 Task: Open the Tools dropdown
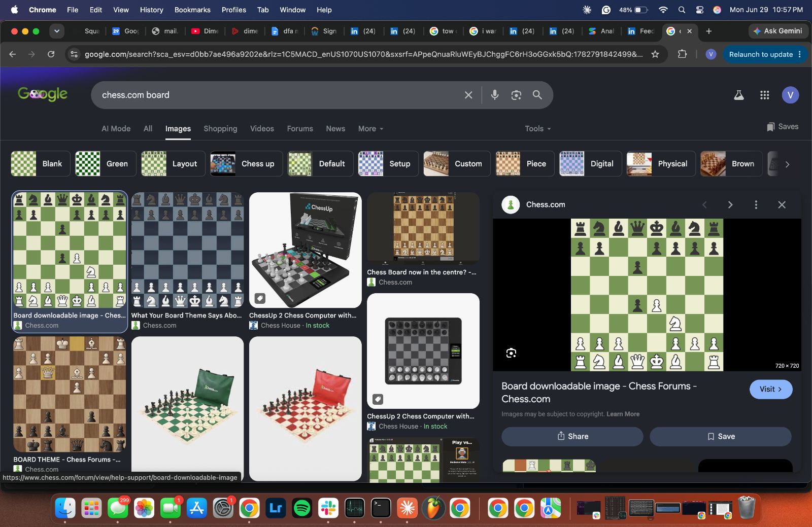[x=537, y=129]
